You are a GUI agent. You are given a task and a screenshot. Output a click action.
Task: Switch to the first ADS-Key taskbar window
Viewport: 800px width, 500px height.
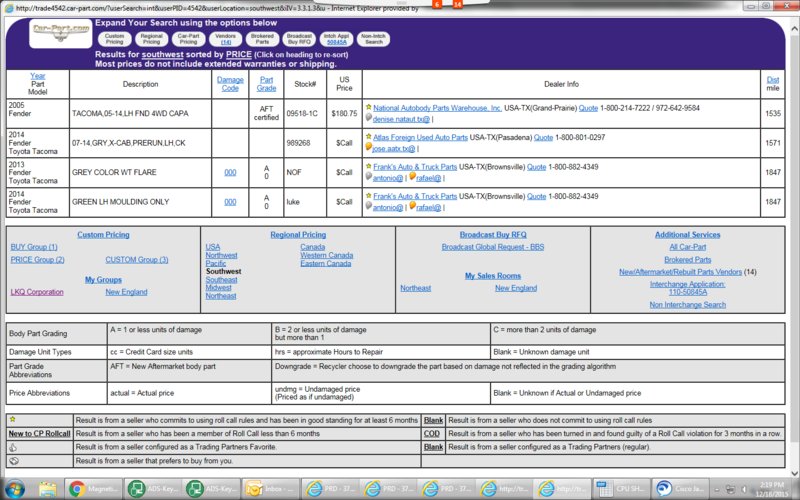(152, 489)
